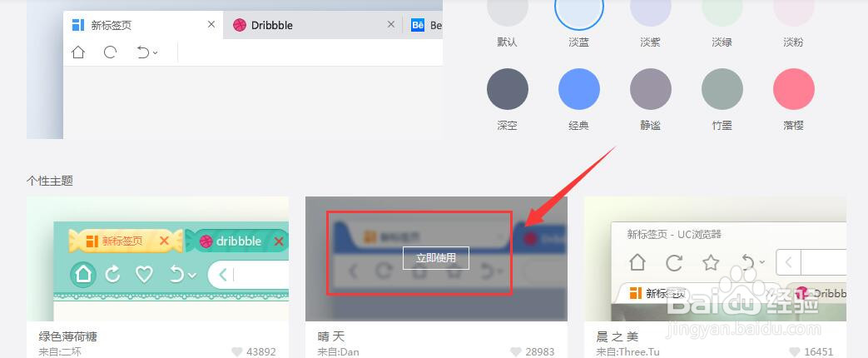
Task: Like the 绿色薄荷糖 theme heart icon
Action: tap(237, 352)
